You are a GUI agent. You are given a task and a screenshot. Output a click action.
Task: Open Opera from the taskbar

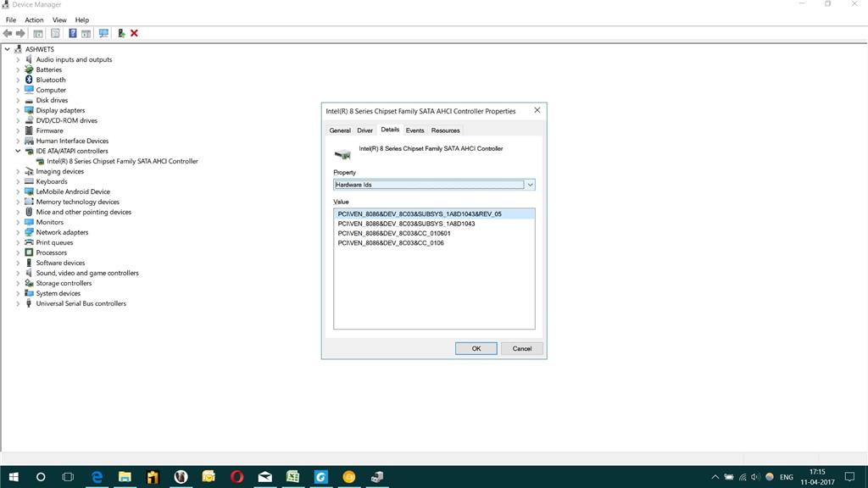tap(237, 476)
